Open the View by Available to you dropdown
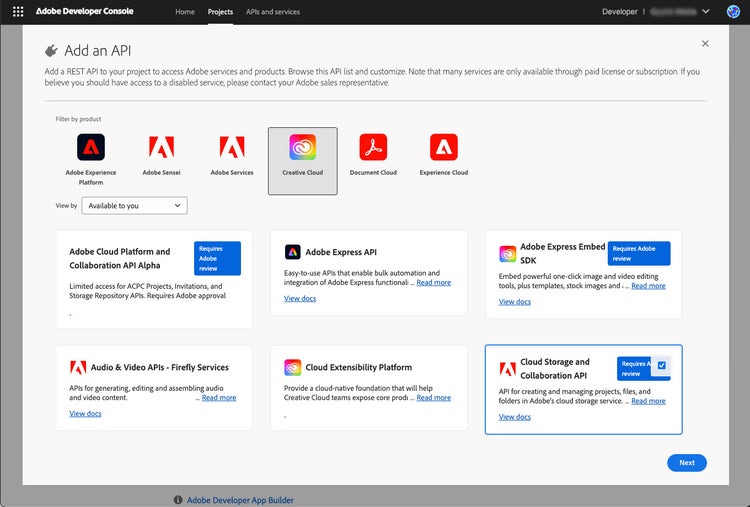 (x=134, y=206)
